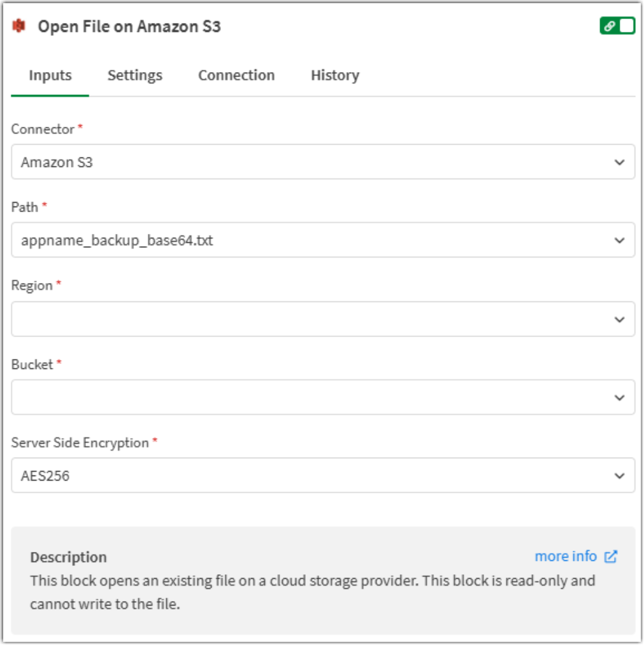Viewport: 644px width, 645px height.
Task: View the History tab
Action: pyautogui.click(x=335, y=75)
